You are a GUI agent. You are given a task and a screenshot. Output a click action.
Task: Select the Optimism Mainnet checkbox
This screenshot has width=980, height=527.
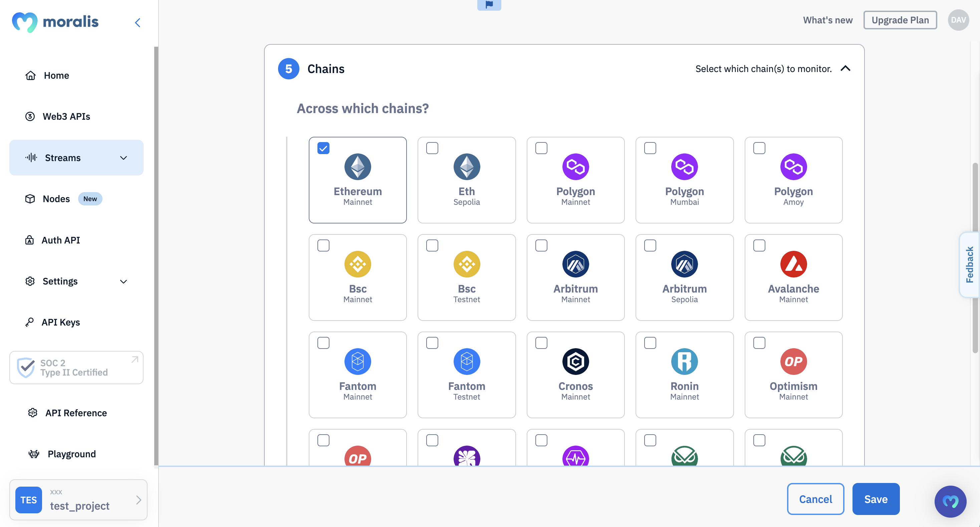(x=759, y=343)
